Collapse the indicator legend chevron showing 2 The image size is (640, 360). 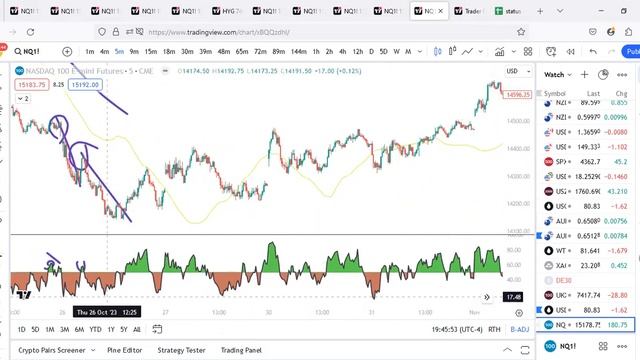click(x=23, y=98)
